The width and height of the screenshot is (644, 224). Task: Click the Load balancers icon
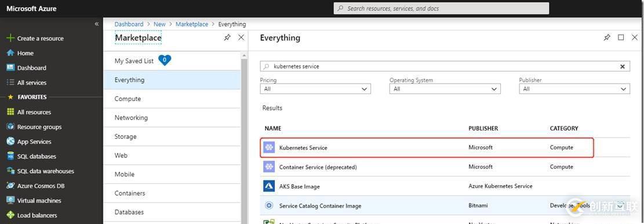10,215
